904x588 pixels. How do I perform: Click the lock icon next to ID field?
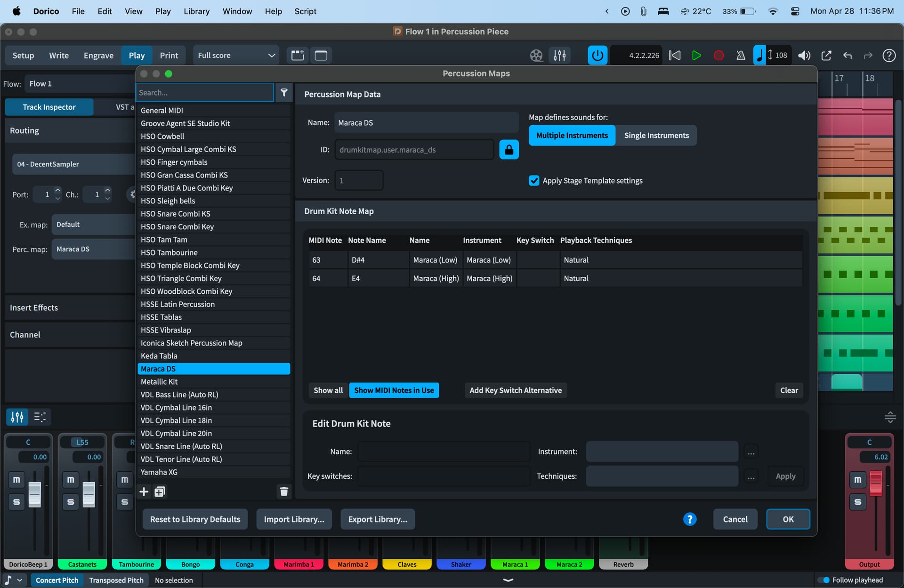pyautogui.click(x=509, y=150)
